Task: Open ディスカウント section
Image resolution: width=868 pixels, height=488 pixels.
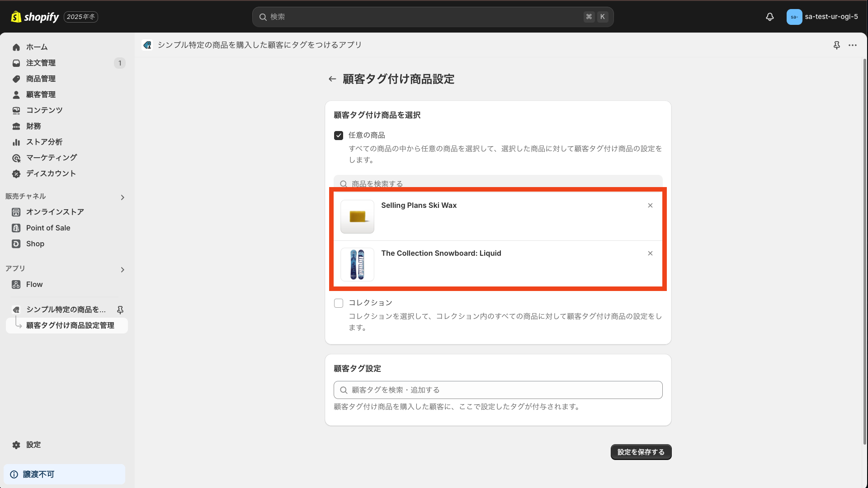Action: 50,173
